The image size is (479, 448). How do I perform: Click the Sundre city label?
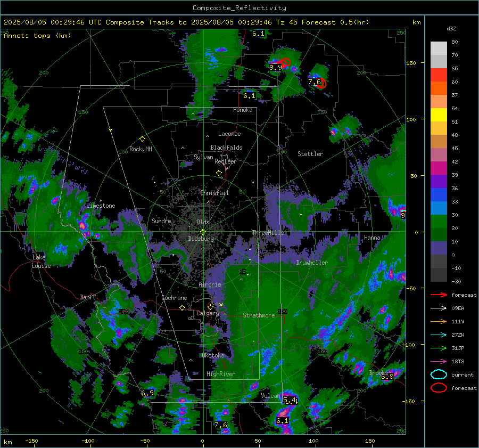click(x=161, y=221)
